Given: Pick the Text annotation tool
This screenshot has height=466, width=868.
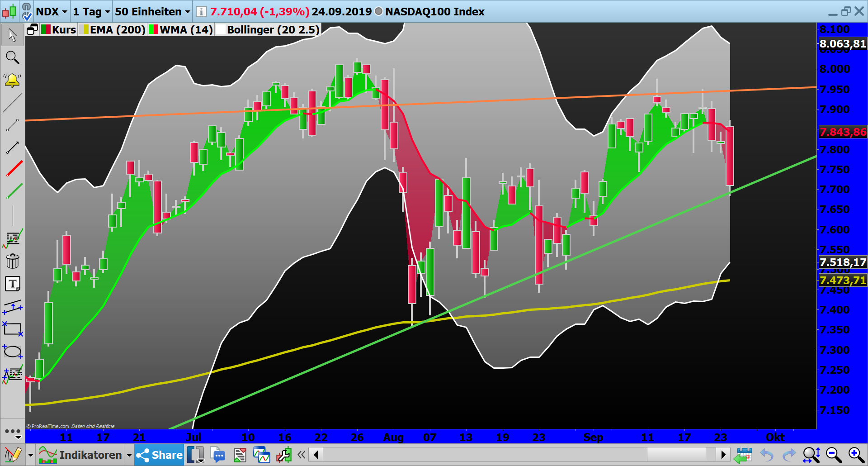Looking at the screenshot, I should coord(14,284).
